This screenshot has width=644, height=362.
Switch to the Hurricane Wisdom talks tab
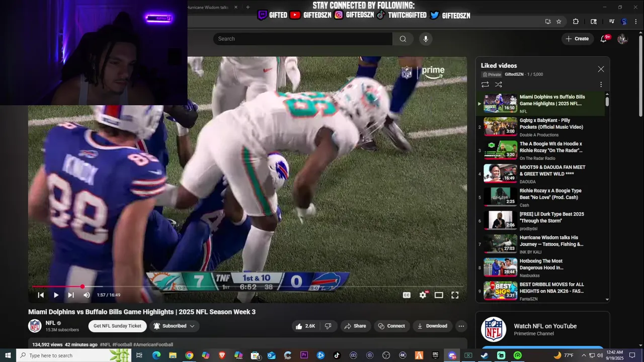(208, 8)
